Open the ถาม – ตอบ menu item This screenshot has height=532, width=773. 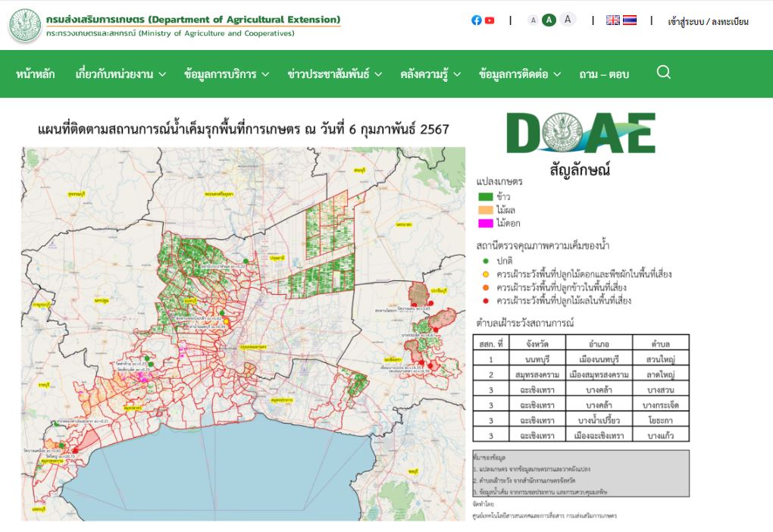(604, 74)
